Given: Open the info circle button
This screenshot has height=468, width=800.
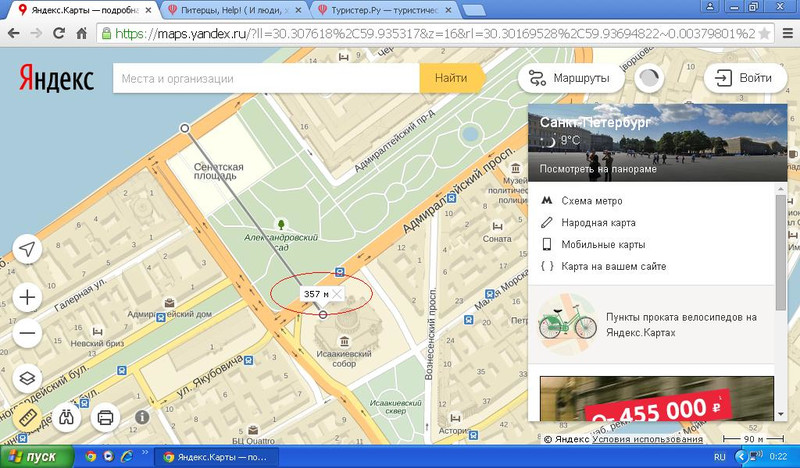Looking at the screenshot, I should pyautogui.click(x=142, y=417).
